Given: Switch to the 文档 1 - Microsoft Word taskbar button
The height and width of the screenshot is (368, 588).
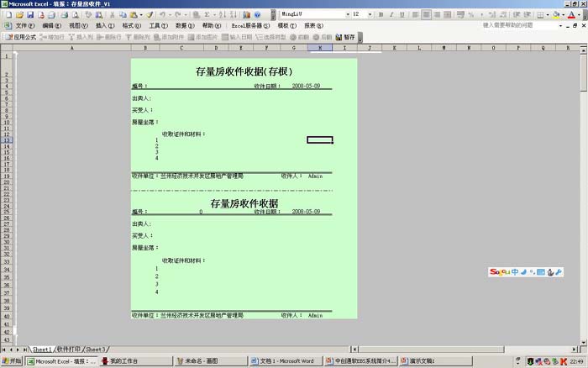Looking at the screenshot, I should [x=286, y=361].
